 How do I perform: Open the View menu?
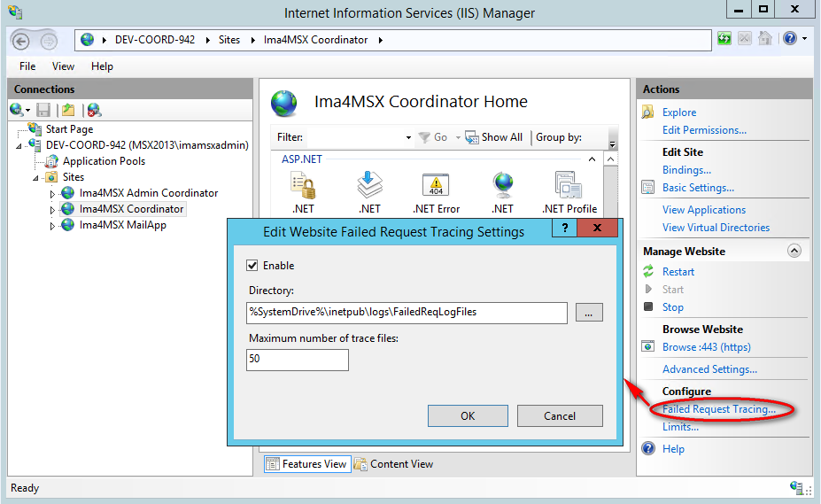63,66
